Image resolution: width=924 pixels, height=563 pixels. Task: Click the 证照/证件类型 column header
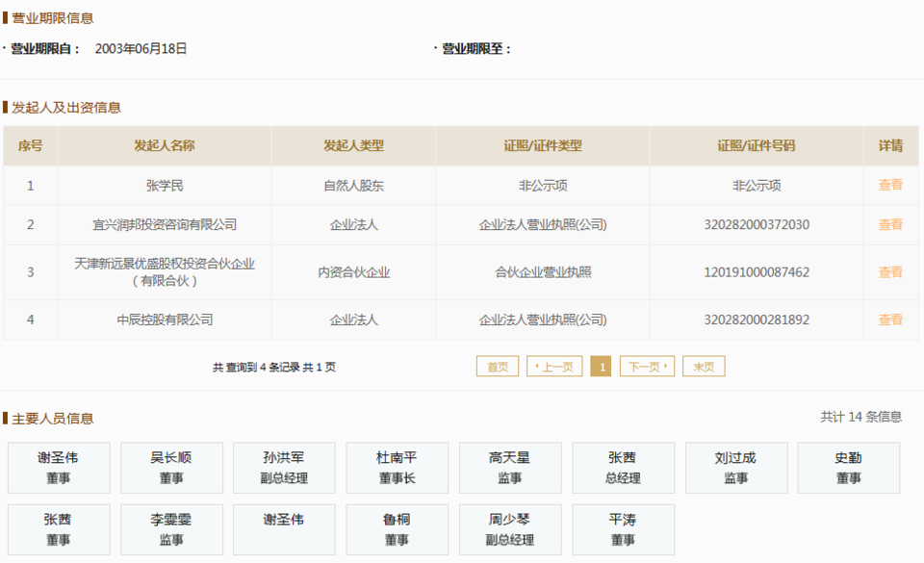click(x=543, y=145)
